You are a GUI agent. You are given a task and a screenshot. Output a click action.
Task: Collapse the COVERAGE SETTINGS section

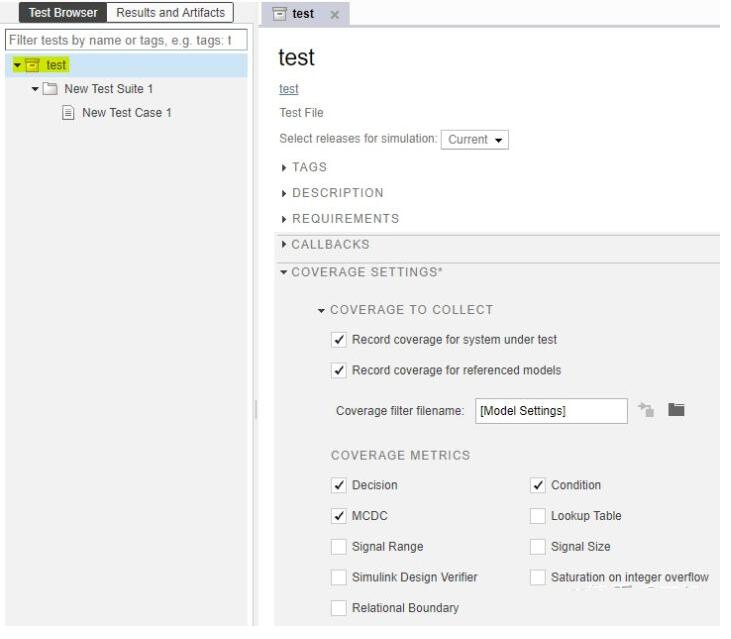click(x=284, y=273)
